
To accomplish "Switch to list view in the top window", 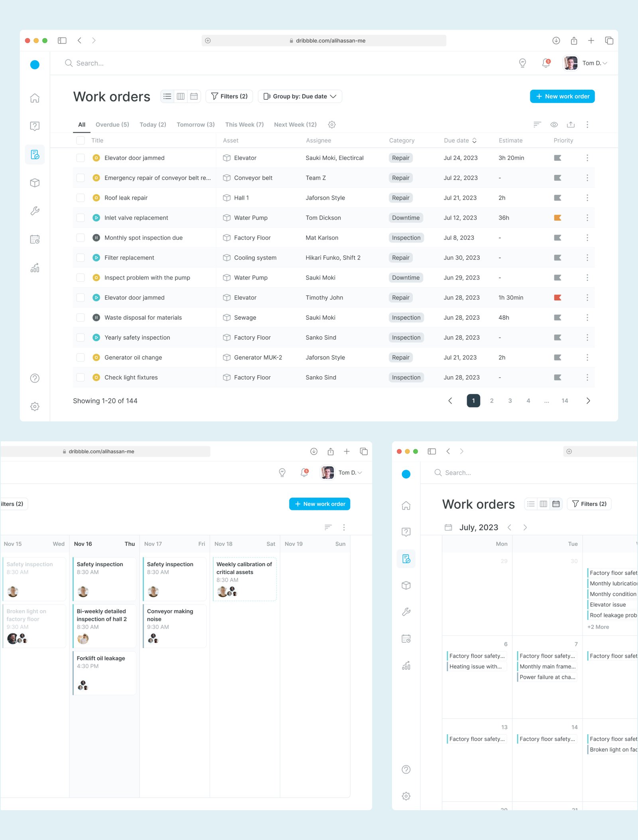I will tap(167, 96).
